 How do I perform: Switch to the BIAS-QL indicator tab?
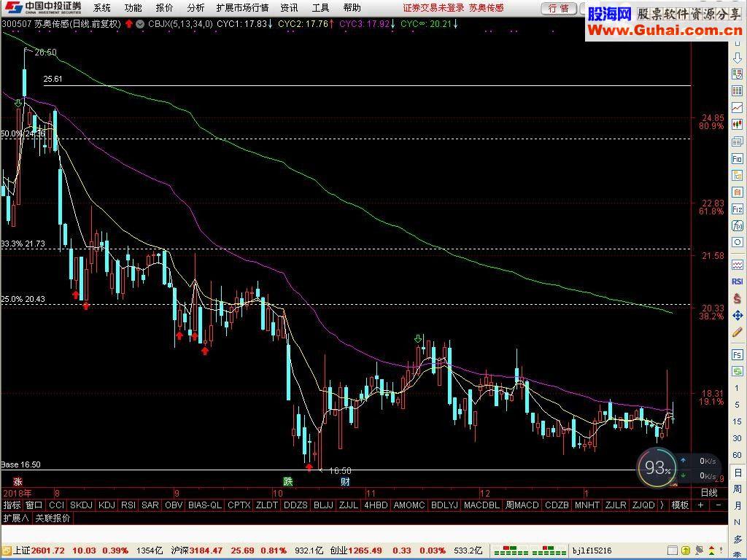tap(205, 505)
